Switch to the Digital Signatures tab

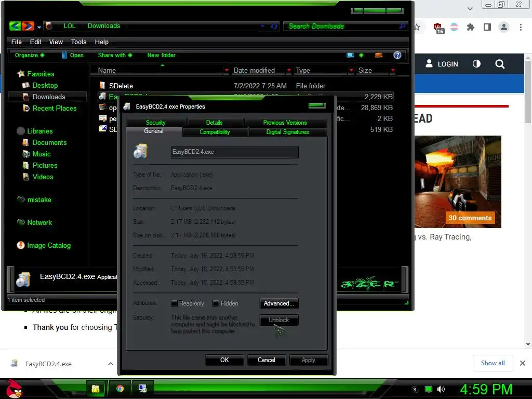tap(288, 132)
